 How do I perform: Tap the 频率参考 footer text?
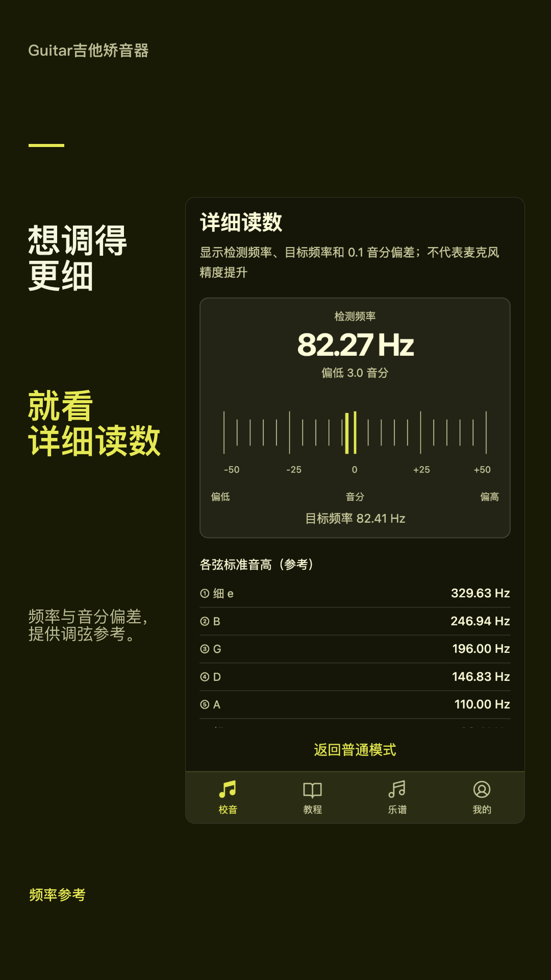57,895
